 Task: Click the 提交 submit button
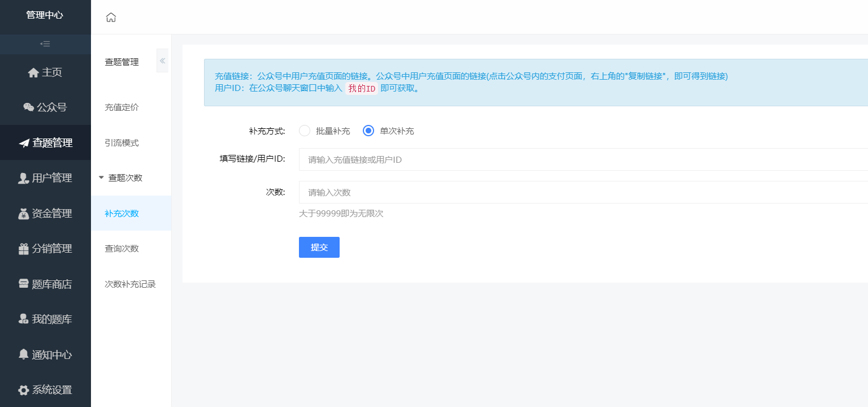point(319,247)
